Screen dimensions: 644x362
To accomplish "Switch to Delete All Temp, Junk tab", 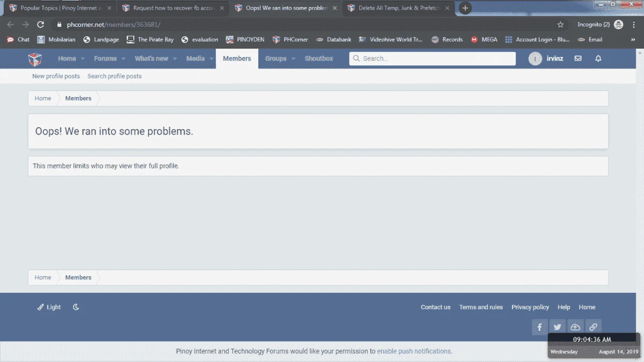I will (x=398, y=8).
